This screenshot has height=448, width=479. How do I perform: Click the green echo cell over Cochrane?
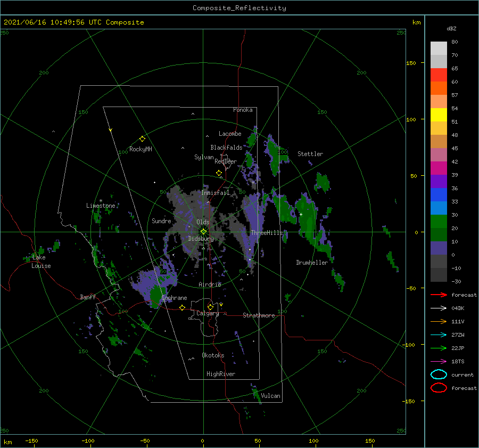(x=156, y=296)
